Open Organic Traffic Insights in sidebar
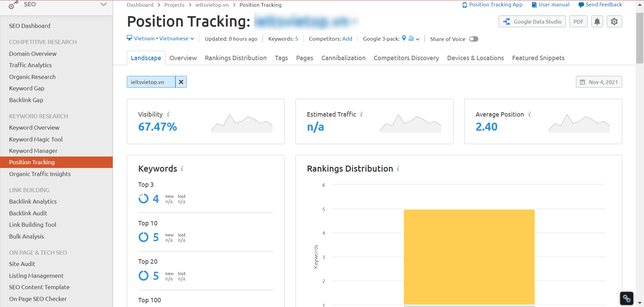Screen dimensions: 644x307 (x=40, y=174)
